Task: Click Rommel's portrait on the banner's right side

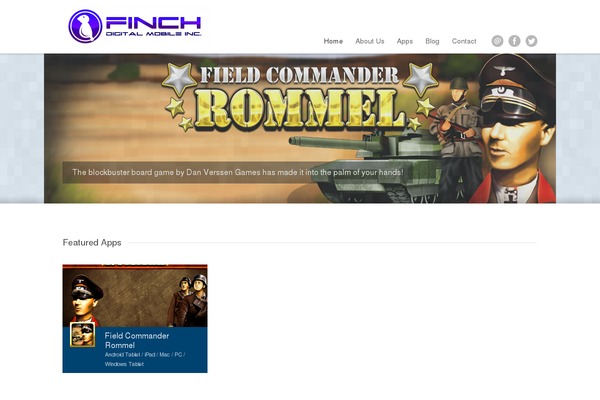Action: tap(515, 128)
